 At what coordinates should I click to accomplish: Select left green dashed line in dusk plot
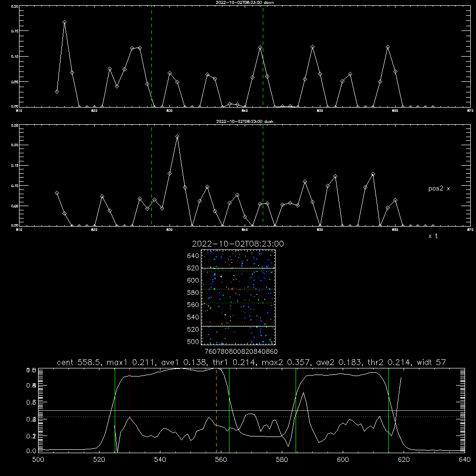coord(151,175)
